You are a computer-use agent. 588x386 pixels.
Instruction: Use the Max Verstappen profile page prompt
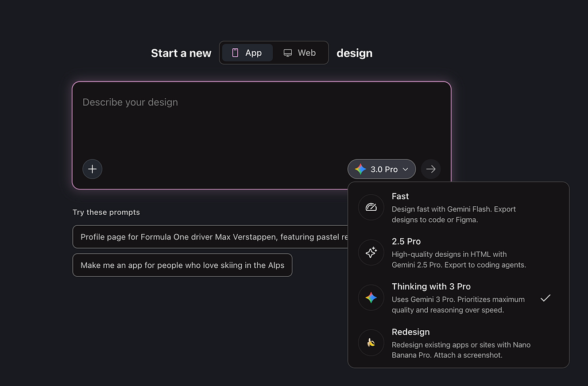click(212, 237)
